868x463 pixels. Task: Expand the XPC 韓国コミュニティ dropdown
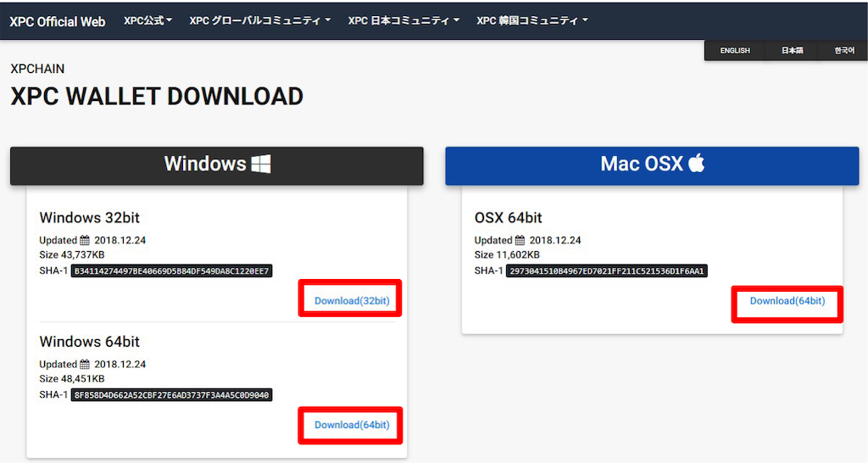(x=532, y=20)
